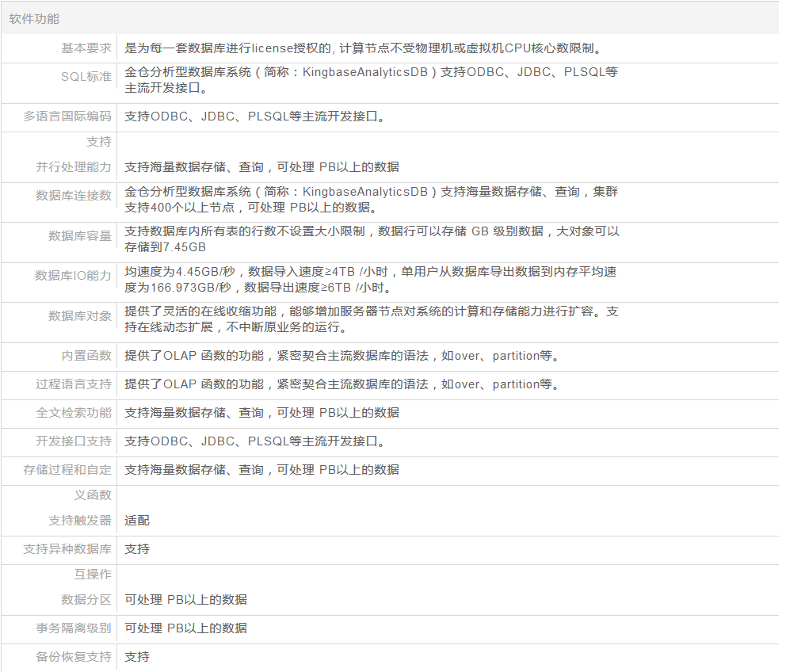Viewport: 786px width, 672px height.
Task: Click the 存储到7.45GB description for 数据库容量
Action: pyautogui.click(x=372, y=239)
